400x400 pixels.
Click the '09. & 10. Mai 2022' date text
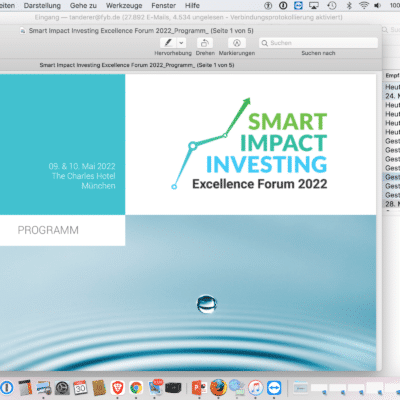pyautogui.click(x=82, y=166)
